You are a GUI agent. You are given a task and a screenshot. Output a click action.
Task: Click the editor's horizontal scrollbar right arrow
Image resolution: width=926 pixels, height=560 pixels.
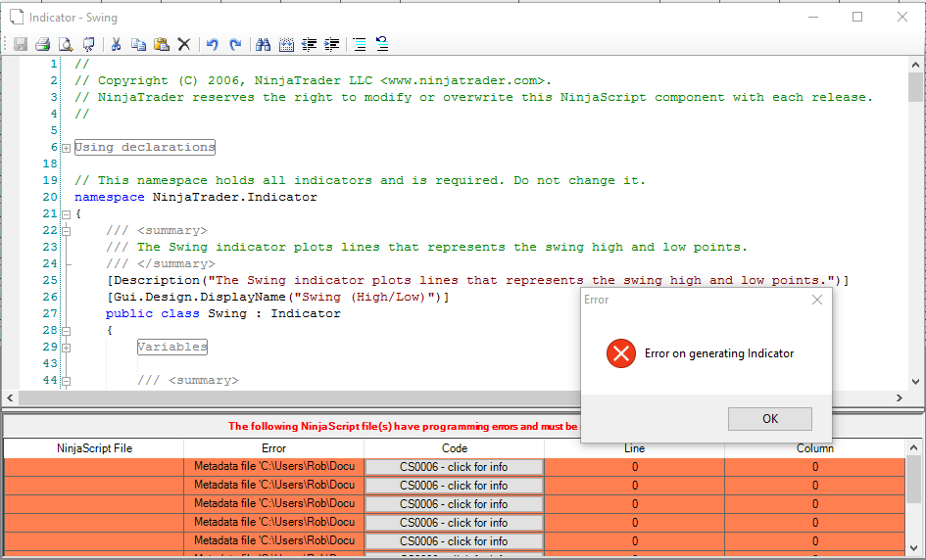[x=899, y=397]
